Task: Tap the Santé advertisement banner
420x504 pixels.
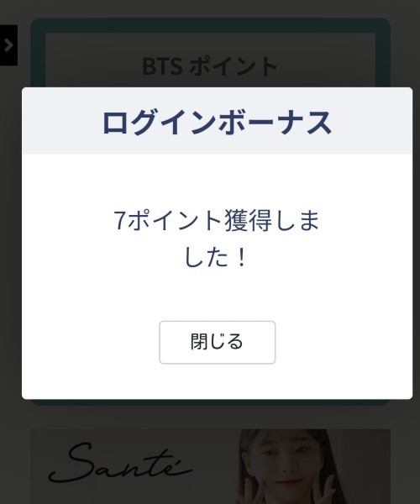Action: coord(211,467)
